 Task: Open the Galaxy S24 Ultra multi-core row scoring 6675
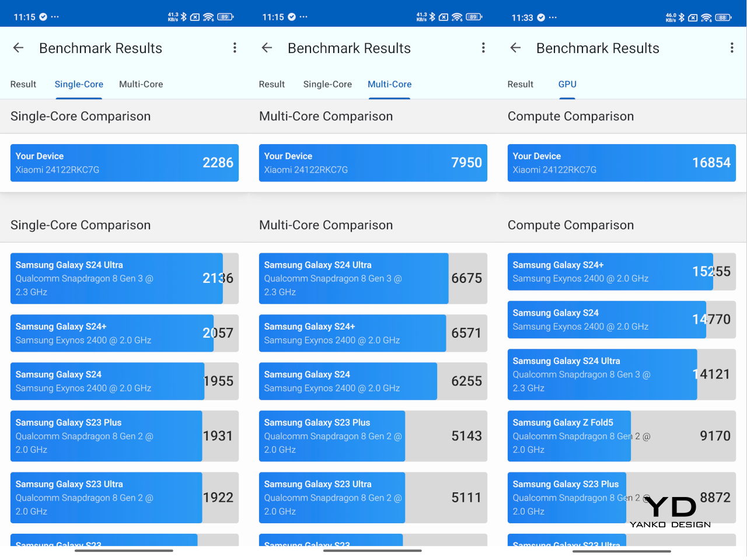click(373, 278)
